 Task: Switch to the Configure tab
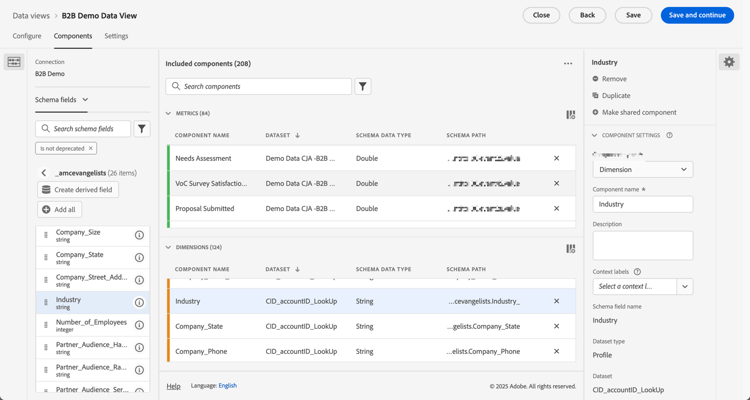tap(27, 36)
